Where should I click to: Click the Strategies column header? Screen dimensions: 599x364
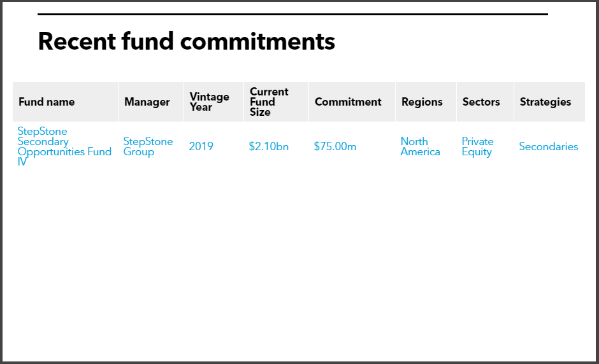(545, 102)
